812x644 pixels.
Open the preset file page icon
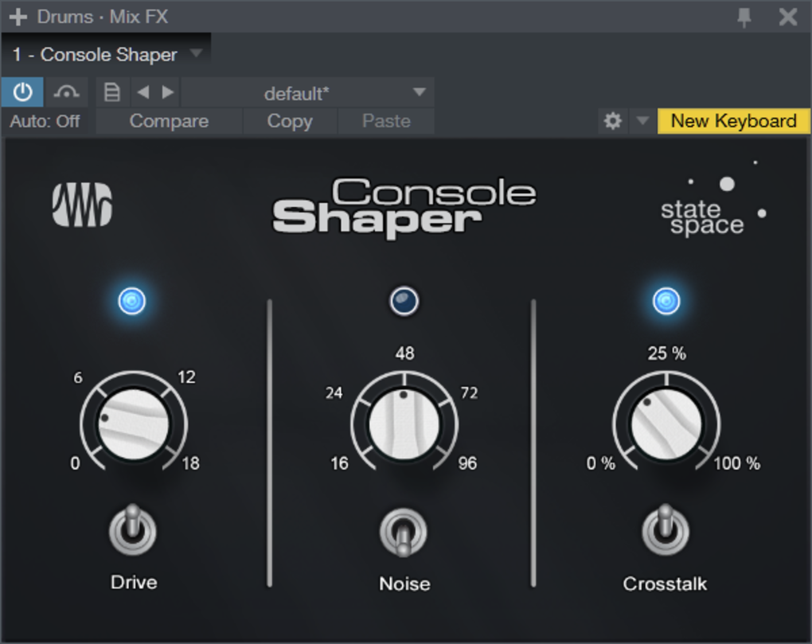coord(112,92)
